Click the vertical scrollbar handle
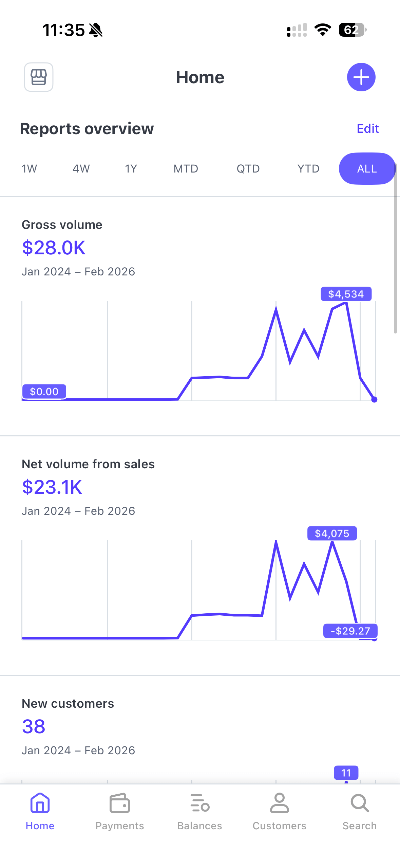400x868 pixels. point(395,248)
